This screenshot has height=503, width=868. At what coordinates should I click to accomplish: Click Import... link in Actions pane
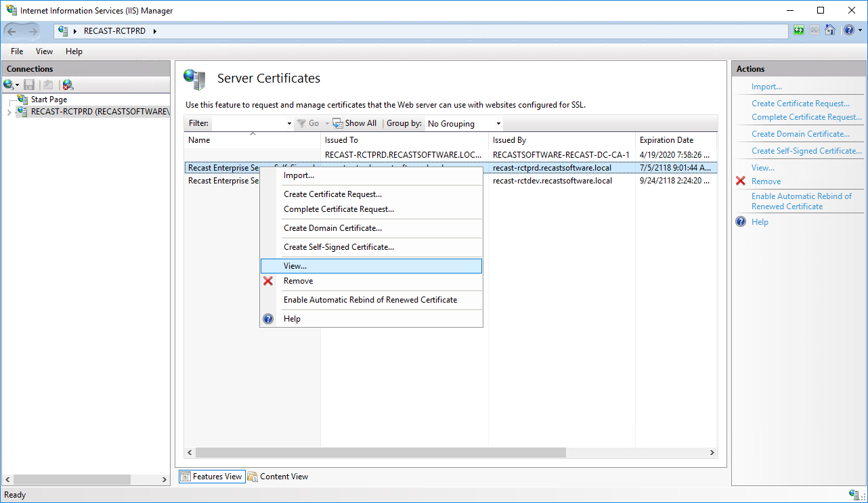(x=766, y=87)
